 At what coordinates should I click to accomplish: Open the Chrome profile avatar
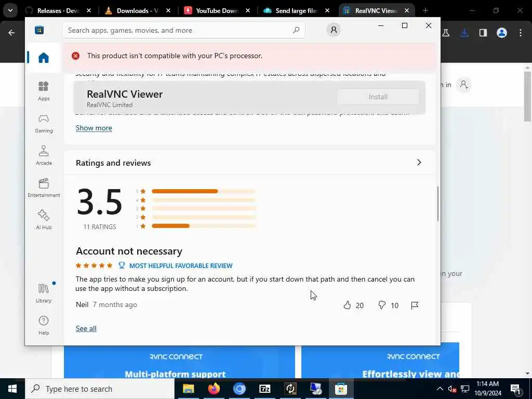point(502,33)
